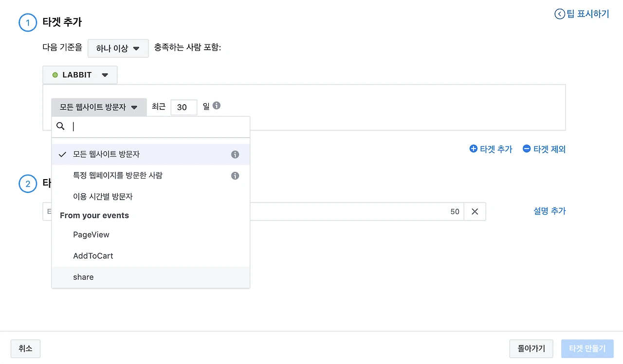Viewport: 623px width, 364px height.
Task: Click the plus icon for 타겟 추가
Action: tap(473, 149)
